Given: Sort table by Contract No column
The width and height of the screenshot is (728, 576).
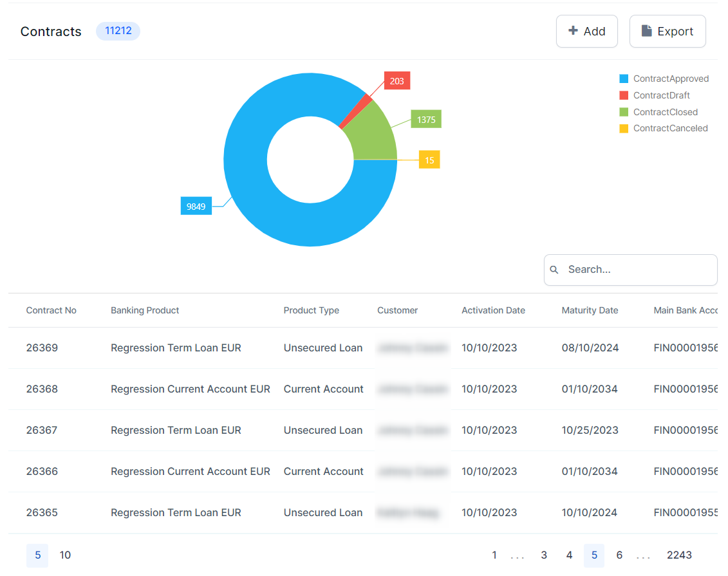Looking at the screenshot, I should (x=51, y=310).
